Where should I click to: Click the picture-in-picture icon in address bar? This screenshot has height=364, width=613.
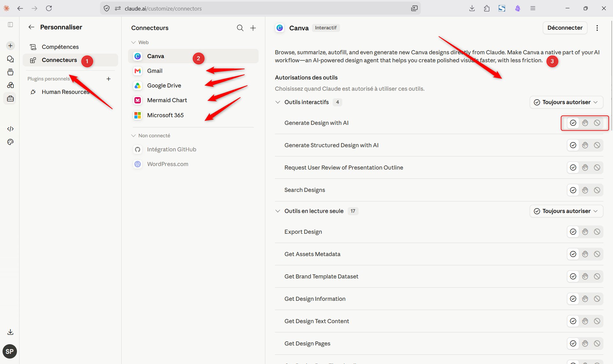point(414,8)
